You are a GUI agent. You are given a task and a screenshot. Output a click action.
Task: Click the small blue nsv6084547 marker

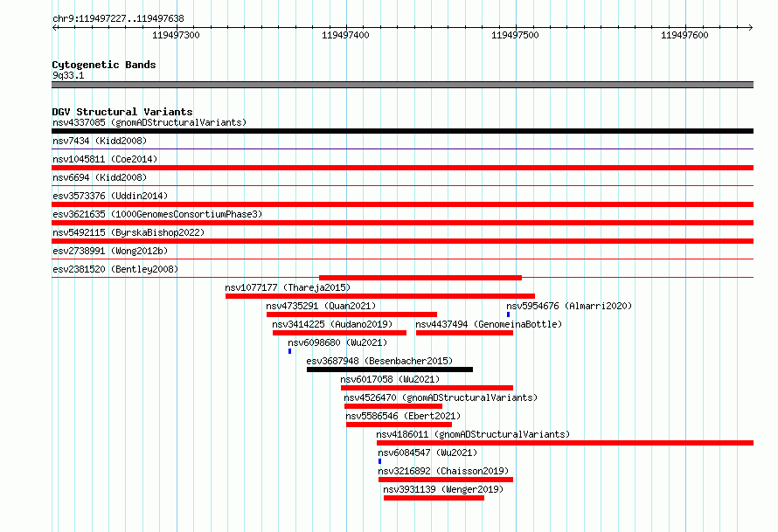(379, 461)
